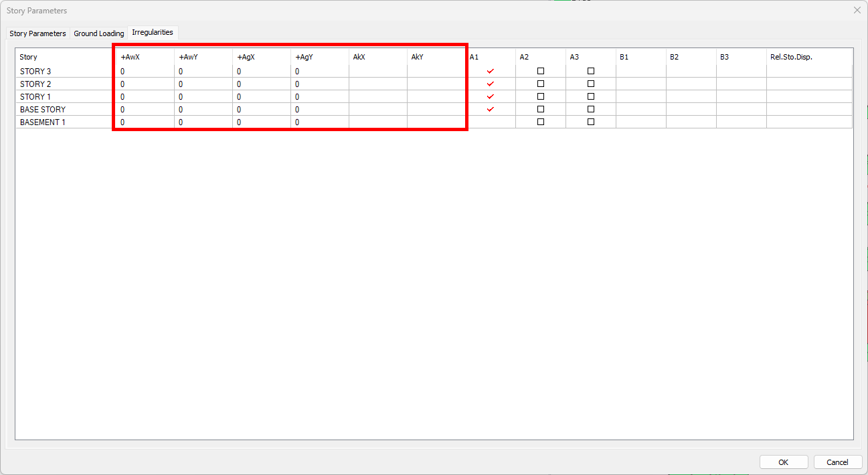Open the Ground Loading tab
The image size is (868, 475).
tap(99, 33)
